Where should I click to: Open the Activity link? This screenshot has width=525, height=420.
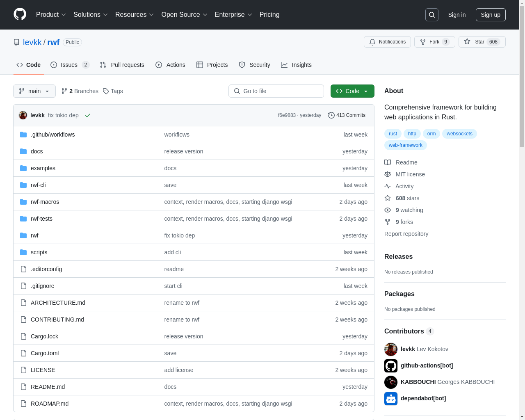click(x=399, y=186)
